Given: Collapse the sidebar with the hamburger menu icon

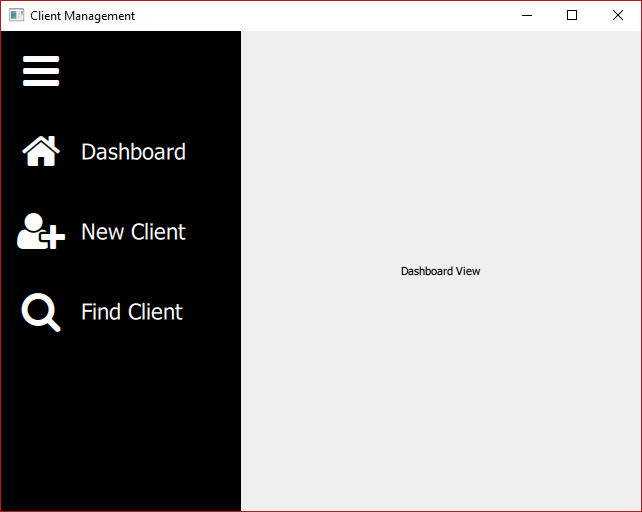Looking at the screenshot, I should (41, 71).
